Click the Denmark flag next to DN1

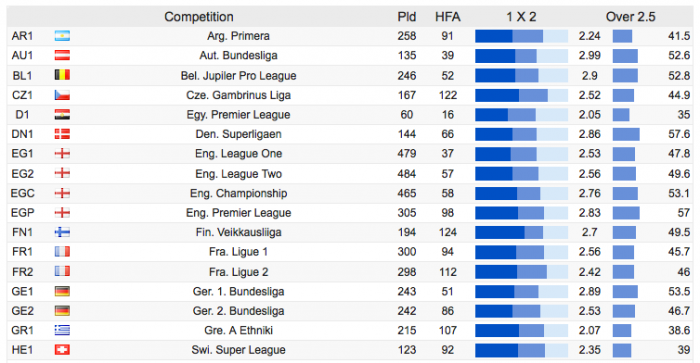point(62,134)
